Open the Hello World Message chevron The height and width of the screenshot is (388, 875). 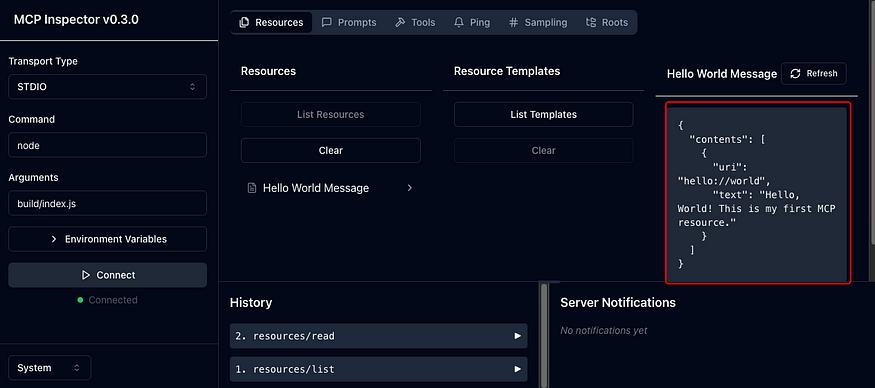pos(410,188)
